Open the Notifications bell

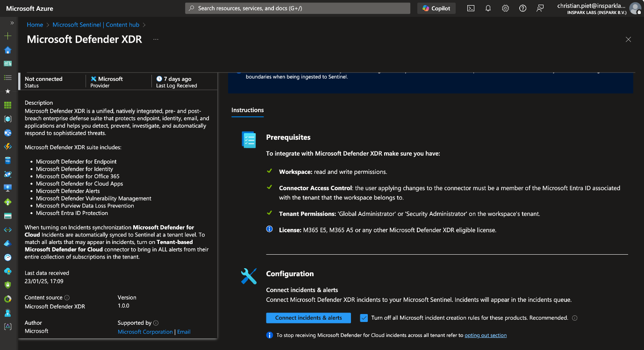(488, 8)
